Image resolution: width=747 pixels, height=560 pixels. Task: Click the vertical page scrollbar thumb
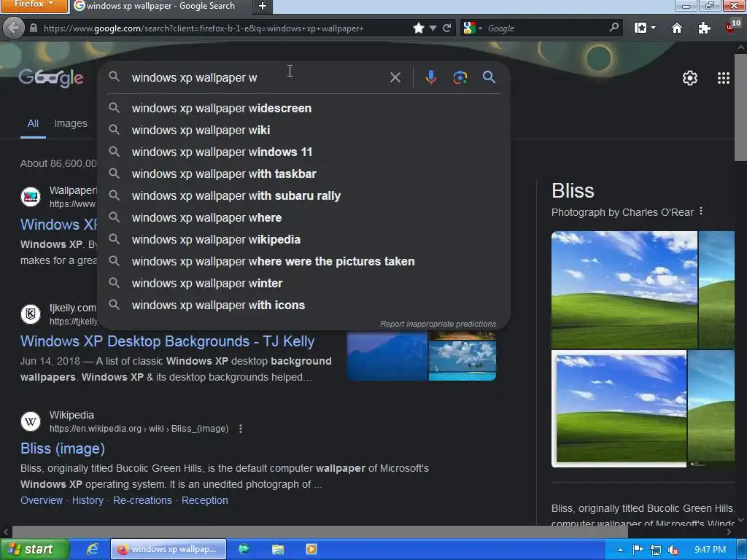(740, 107)
